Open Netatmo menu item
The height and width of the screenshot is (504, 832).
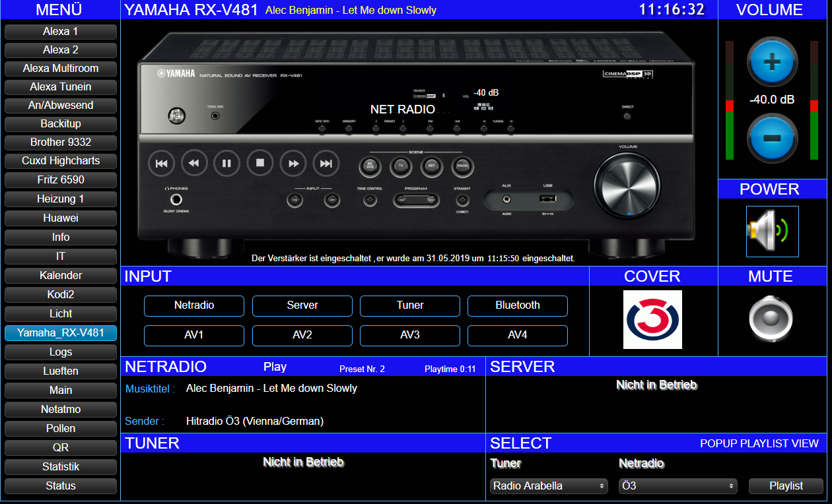pos(61,410)
